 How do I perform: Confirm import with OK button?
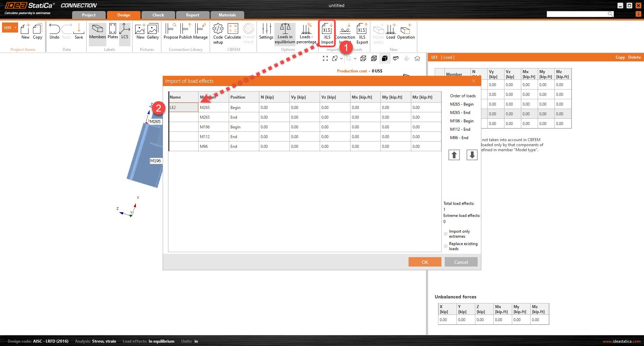pos(425,262)
